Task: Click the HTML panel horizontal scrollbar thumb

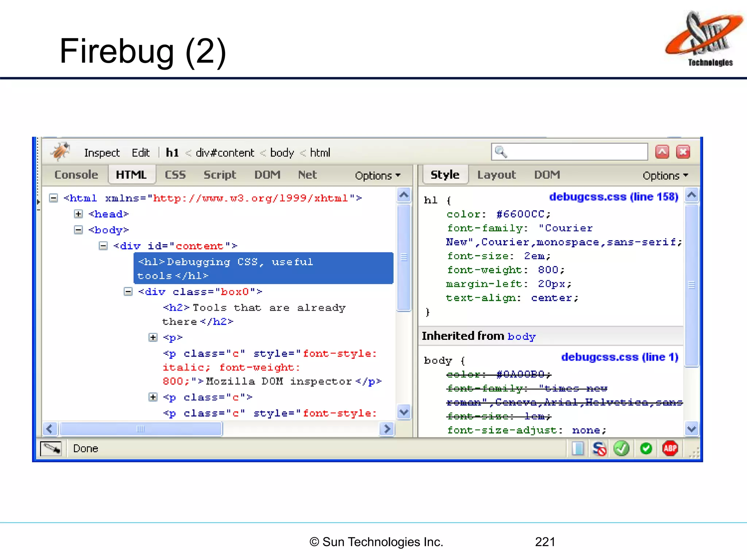Action: 141,429
